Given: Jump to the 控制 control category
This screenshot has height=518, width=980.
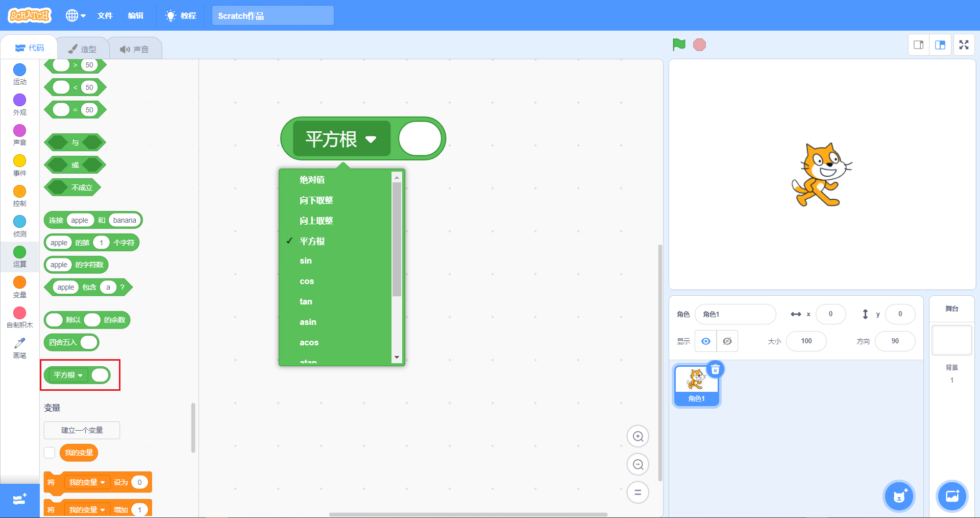Looking at the screenshot, I should click(19, 196).
